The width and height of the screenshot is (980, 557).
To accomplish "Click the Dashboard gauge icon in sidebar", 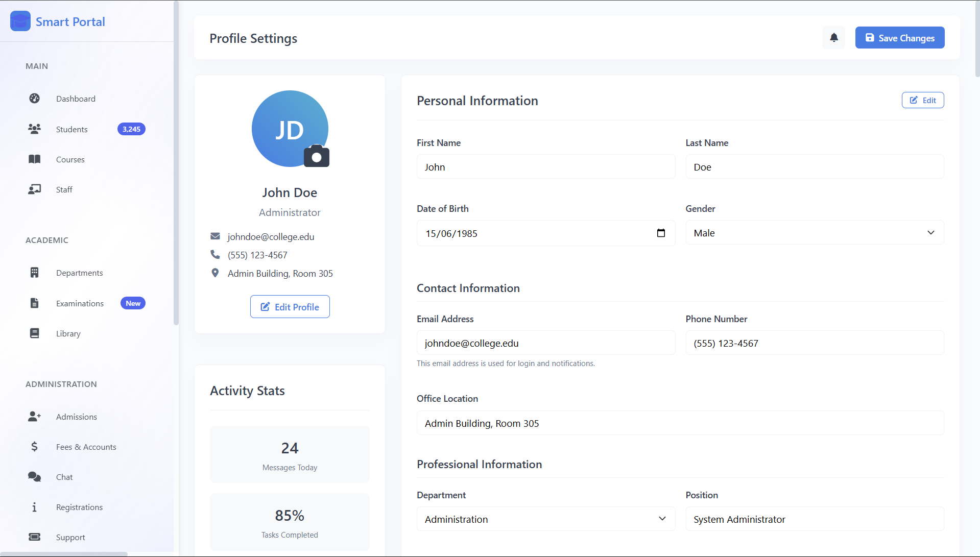I will 34,99.
